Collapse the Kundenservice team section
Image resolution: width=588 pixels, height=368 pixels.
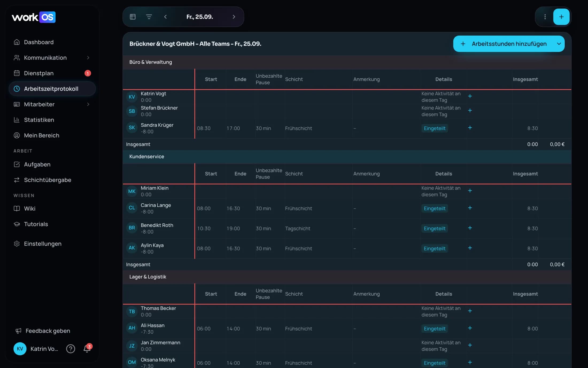click(347, 157)
